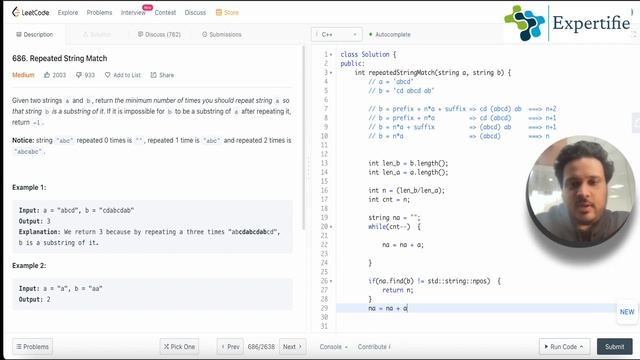Switch to the Discuss (762) tab
This screenshot has width=640, height=360.
159,34
